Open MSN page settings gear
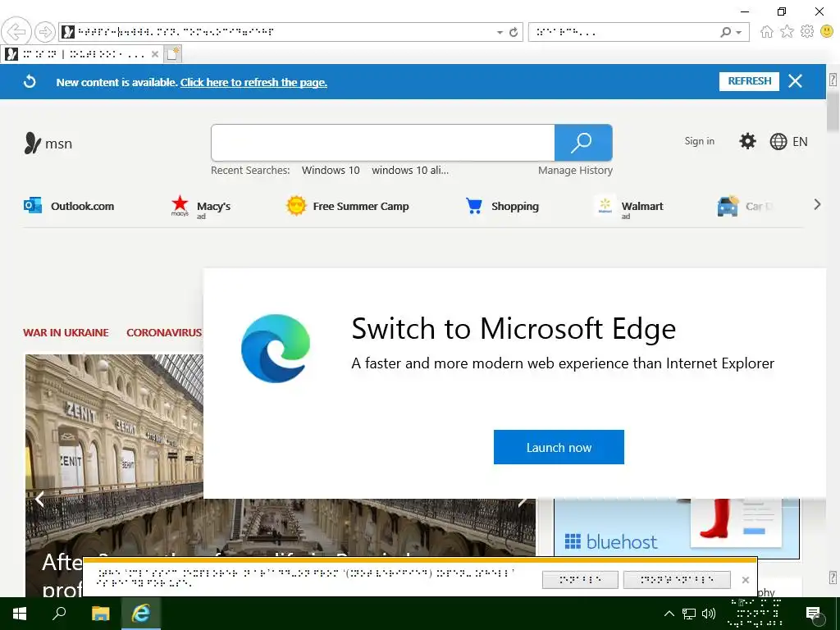The height and width of the screenshot is (630, 840). tap(747, 141)
